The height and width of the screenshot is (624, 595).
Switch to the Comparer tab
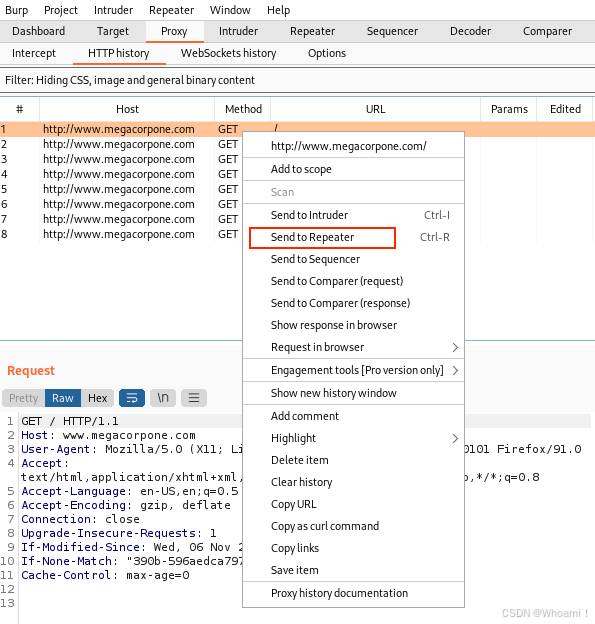pyautogui.click(x=547, y=31)
